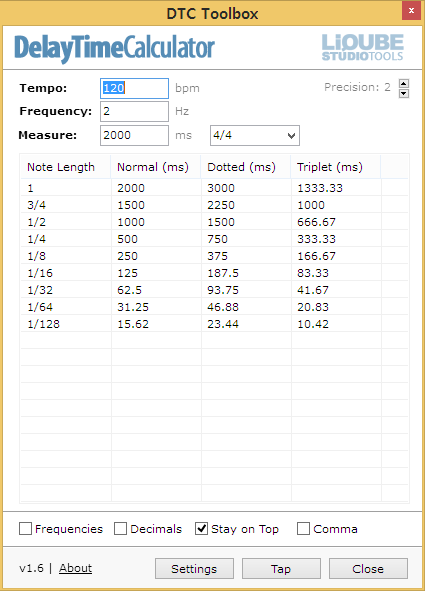The width and height of the screenshot is (425, 591).
Task: Uncheck the Stay on Top checkbox
Action: [x=202, y=529]
